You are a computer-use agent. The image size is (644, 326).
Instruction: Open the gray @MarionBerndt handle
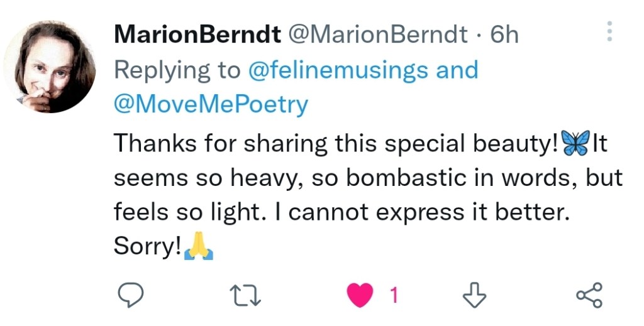point(379,35)
